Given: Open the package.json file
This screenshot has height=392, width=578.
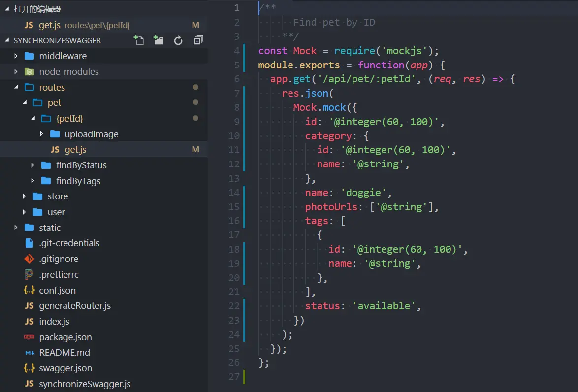Looking at the screenshot, I should pos(104,337).
